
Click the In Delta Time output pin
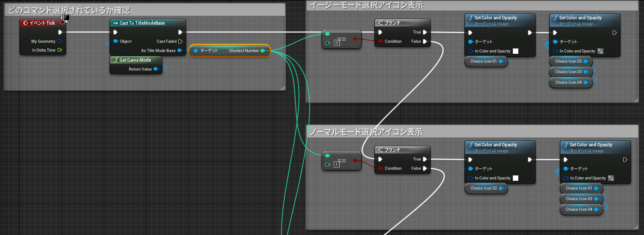[x=59, y=50]
